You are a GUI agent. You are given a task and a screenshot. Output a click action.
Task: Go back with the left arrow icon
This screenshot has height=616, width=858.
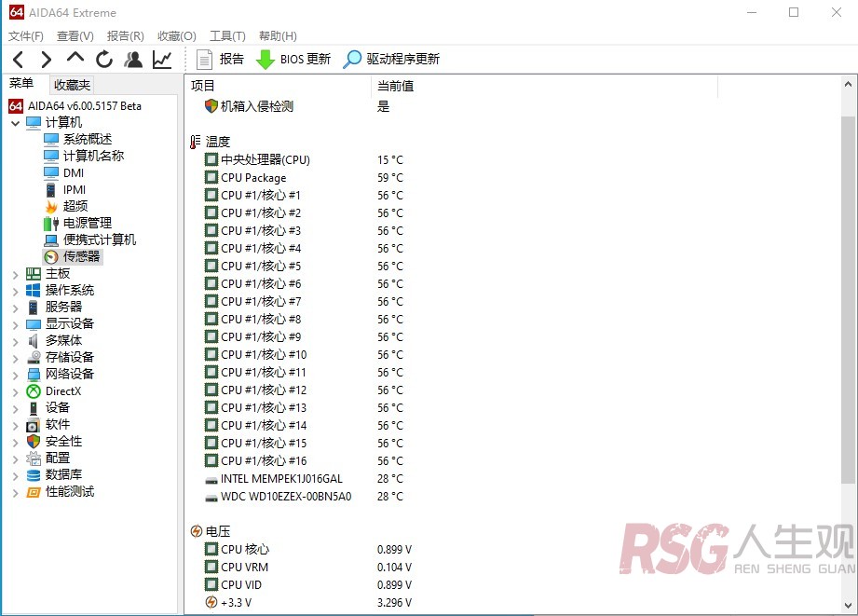[x=18, y=59]
